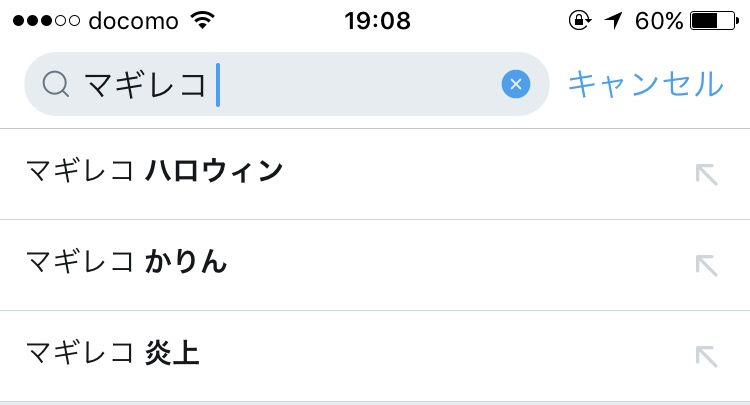Tap the signal strength dots
750x405 pixels.
pyautogui.click(x=45, y=21)
